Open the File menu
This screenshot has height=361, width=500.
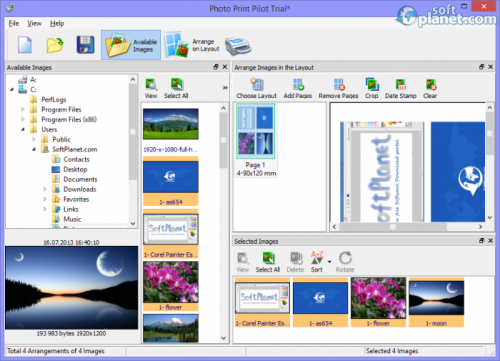[14, 23]
